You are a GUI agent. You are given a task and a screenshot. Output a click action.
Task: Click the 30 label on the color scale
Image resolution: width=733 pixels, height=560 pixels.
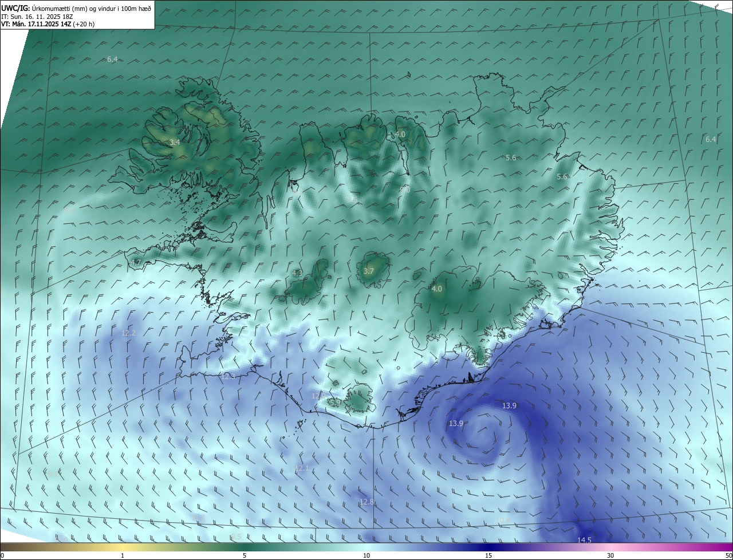[x=610, y=555]
